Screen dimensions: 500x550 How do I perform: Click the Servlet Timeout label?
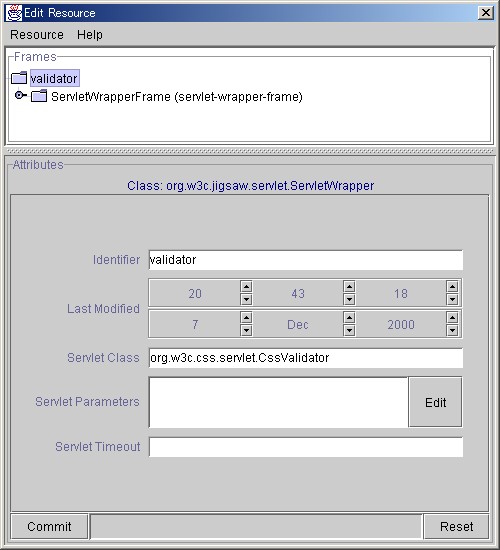(98, 447)
